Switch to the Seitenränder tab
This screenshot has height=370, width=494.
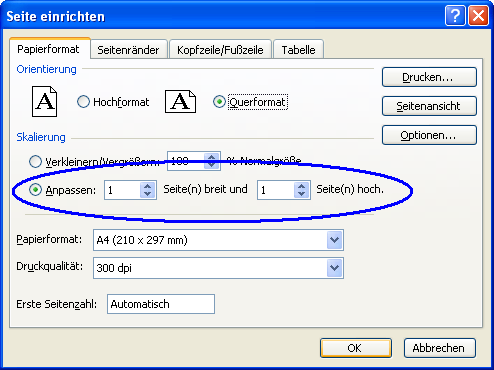128,49
